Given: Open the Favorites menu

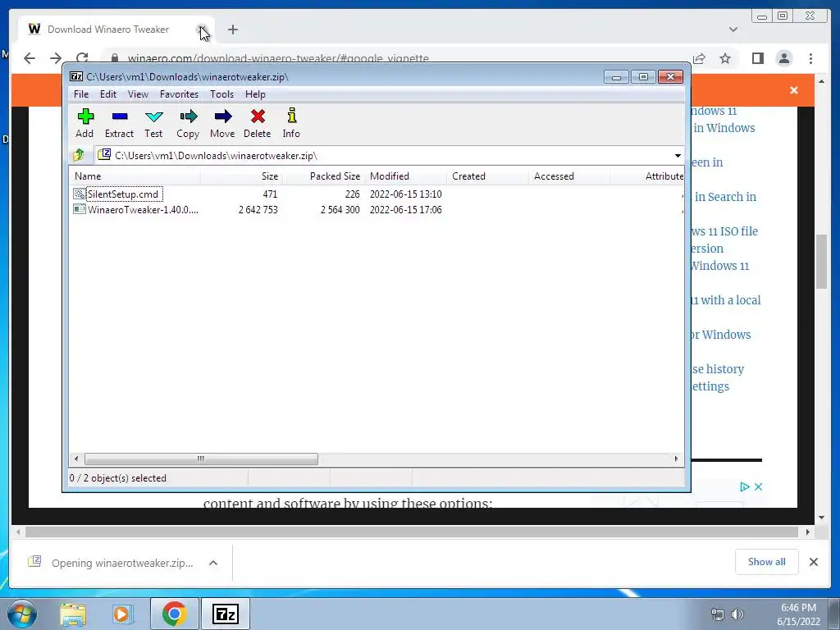Looking at the screenshot, I should [180, 94].
